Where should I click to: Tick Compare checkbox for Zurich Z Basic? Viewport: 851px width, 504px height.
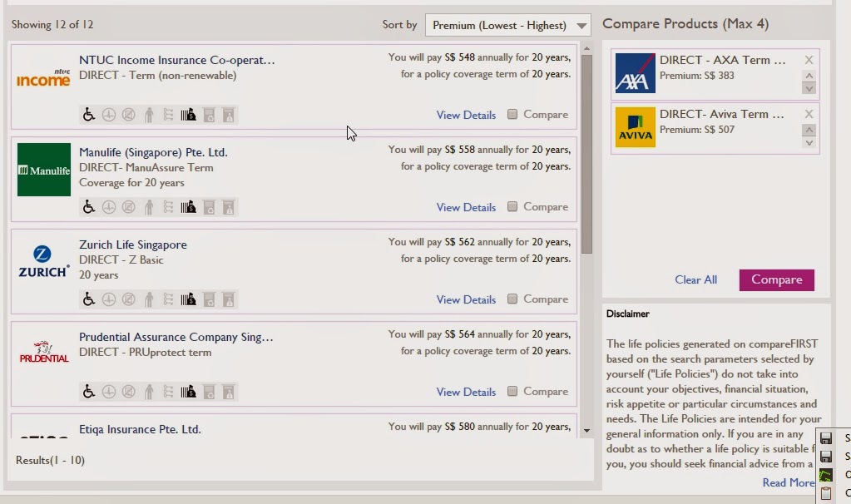(512, 299)
